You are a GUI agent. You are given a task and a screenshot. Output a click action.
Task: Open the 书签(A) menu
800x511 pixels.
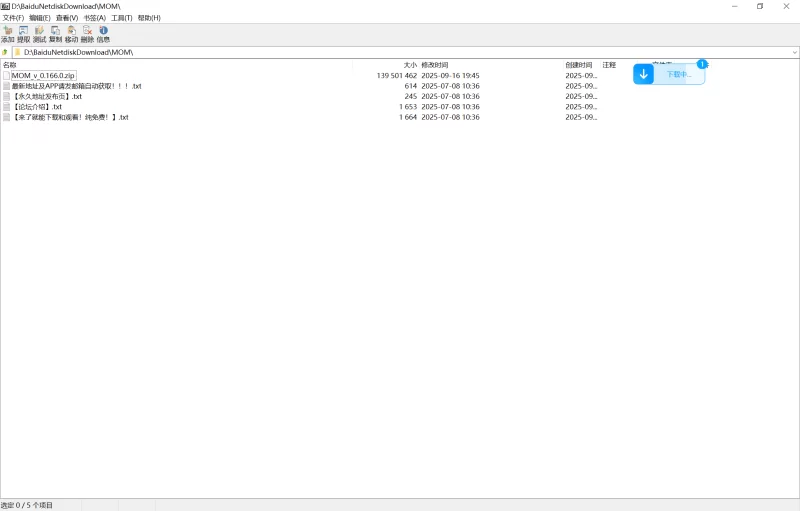coord(94,18)
